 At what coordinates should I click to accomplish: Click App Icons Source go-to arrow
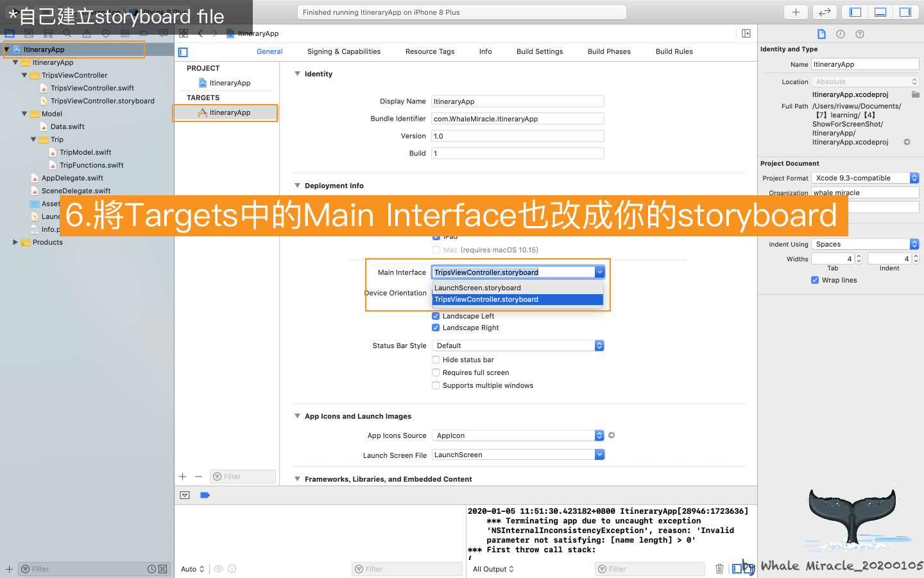pyautogui.click(x=612, y=435)
